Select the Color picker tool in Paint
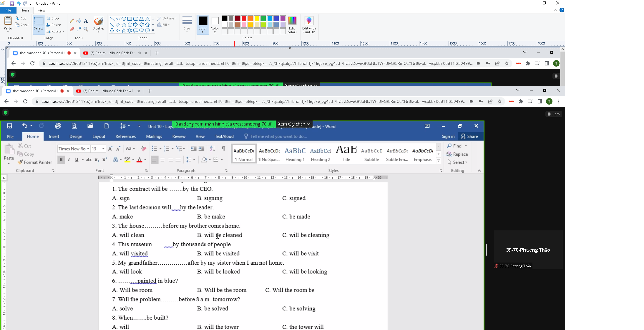Viewport: 644px width, 330px height. [79, 29]
